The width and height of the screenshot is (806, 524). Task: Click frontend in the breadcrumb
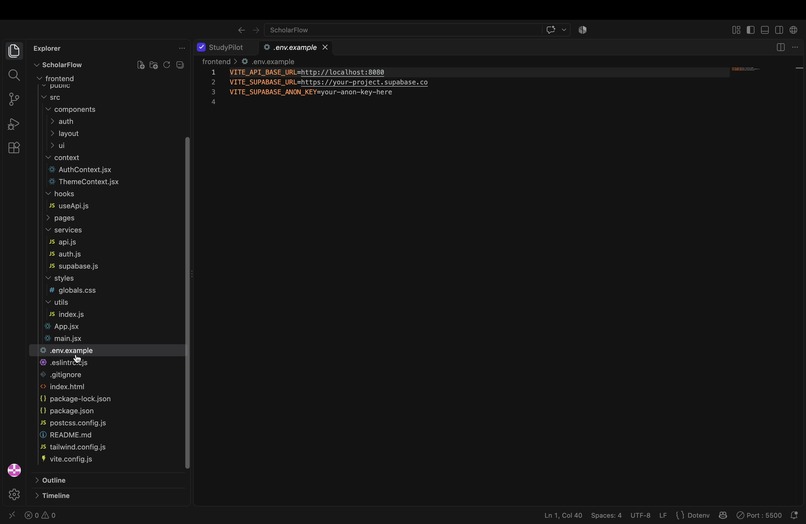[x=216, y=62]
